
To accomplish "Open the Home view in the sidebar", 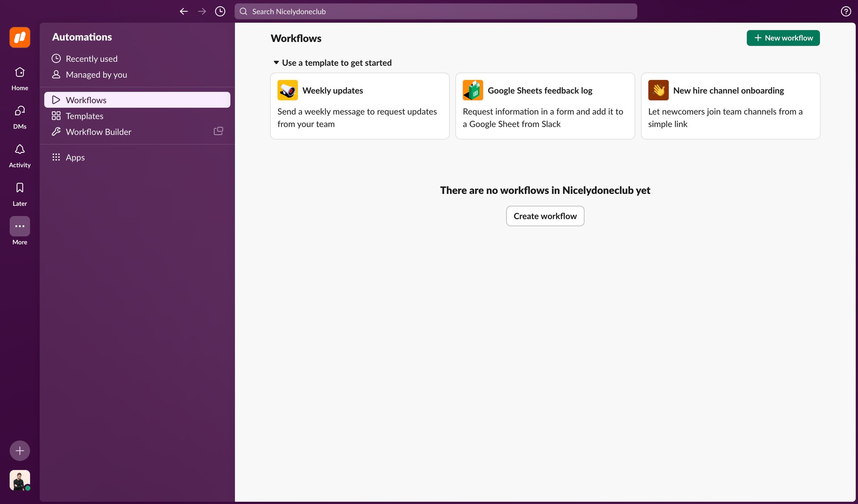I will pos(19,77).
